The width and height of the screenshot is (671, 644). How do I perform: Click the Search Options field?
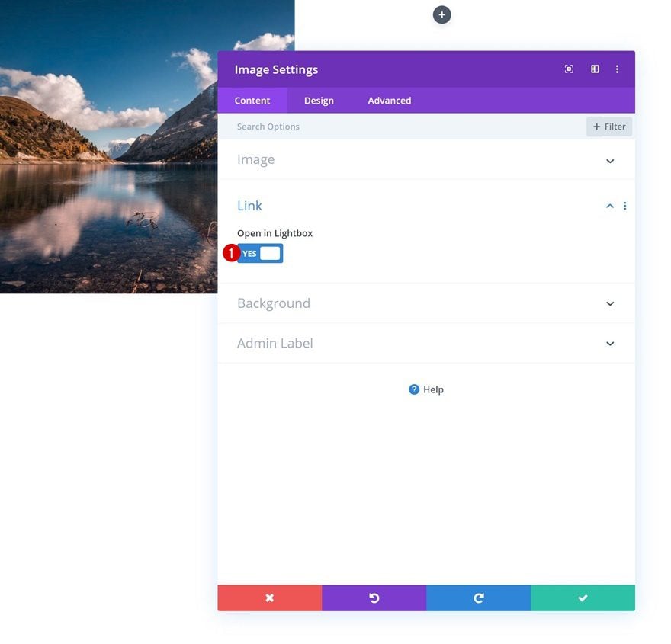pyautogui.click(x=403, y=127)
